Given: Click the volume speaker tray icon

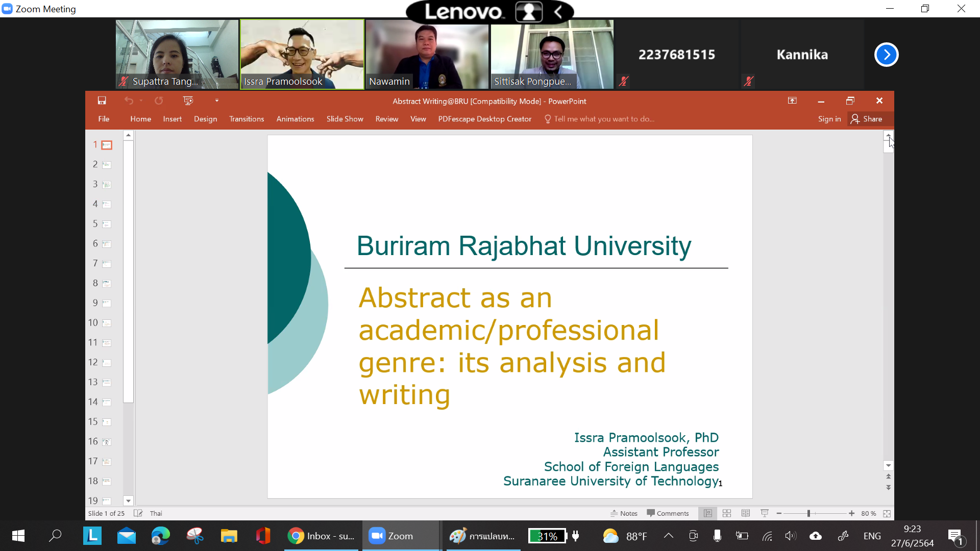Looking at the screenshot, I should pos(791,536).
